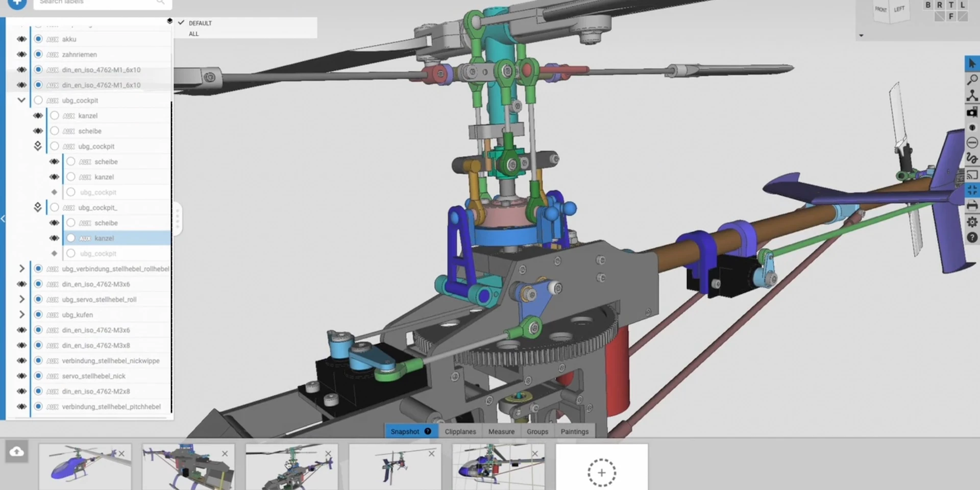Viewport: 980px width, 490px height.
Task: Activate the magnifier zoom tool
Action: (972, 80)
